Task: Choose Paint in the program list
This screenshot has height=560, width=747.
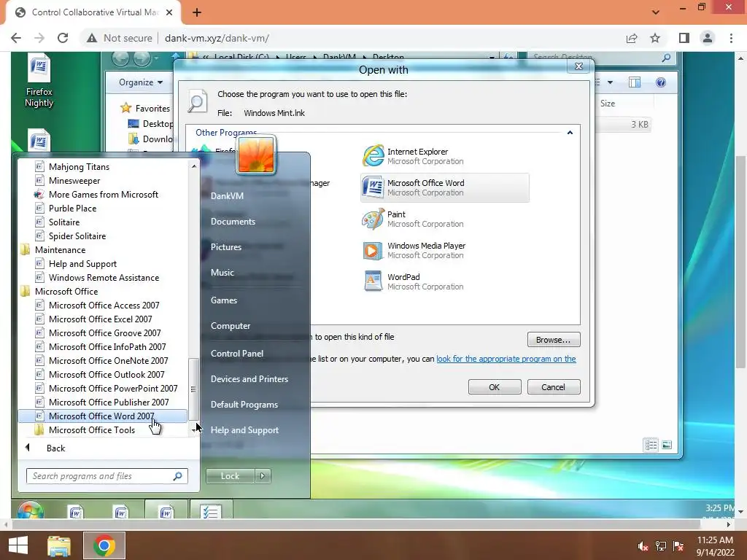Action: click(x=413, y=219)
